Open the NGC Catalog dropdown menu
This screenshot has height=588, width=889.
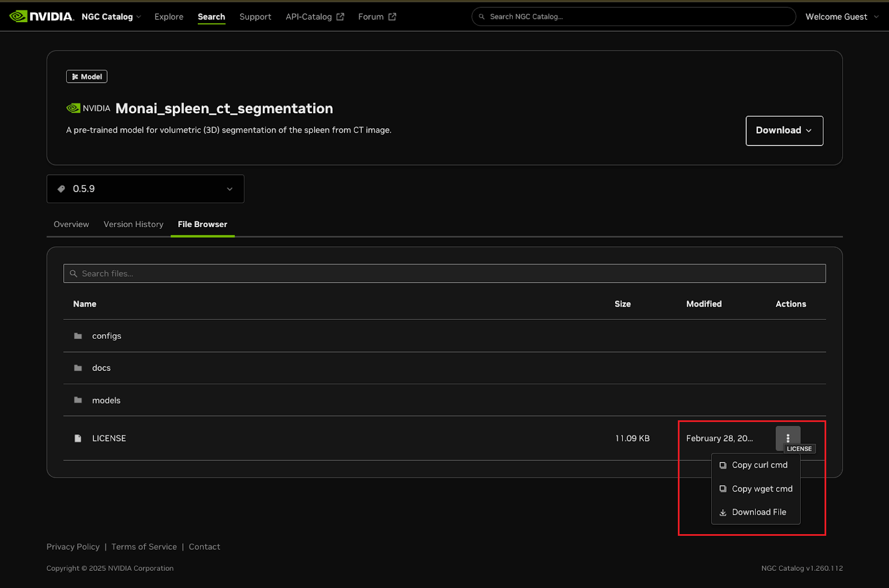pos(111,17)
